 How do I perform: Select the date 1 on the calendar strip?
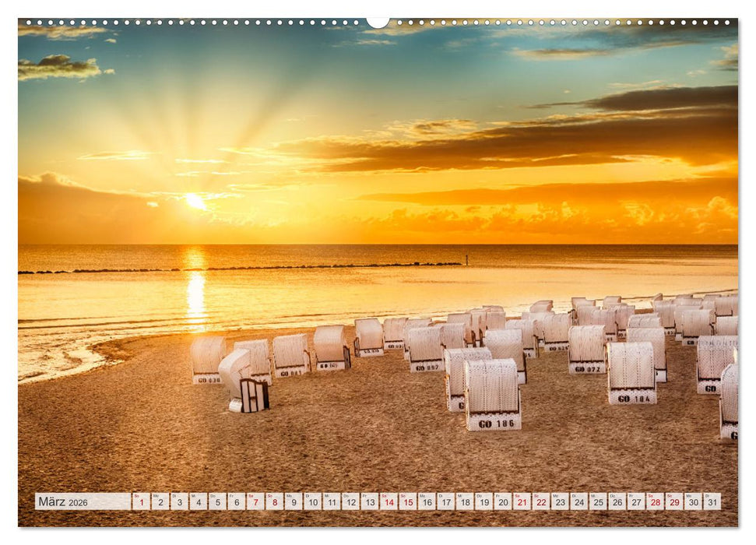tap(141, 502)
